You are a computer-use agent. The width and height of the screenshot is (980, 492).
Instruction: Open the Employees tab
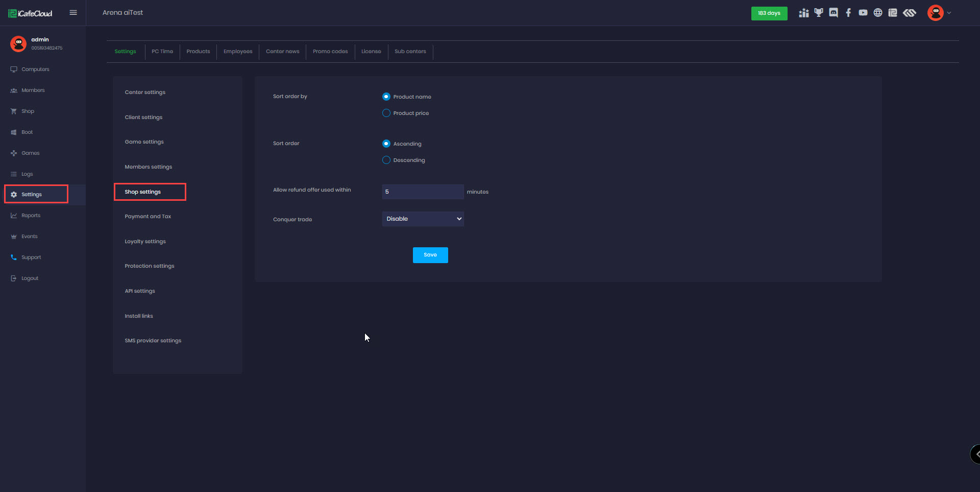(238, 52)
